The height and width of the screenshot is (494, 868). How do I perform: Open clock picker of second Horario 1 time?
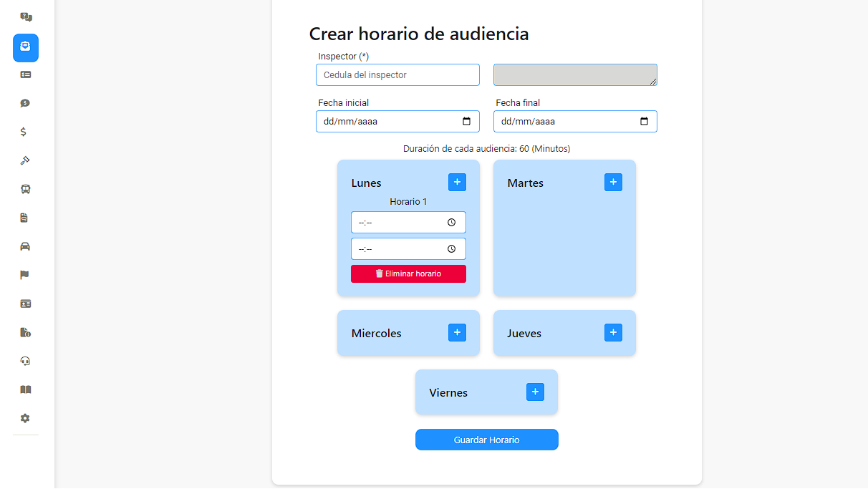452,249
